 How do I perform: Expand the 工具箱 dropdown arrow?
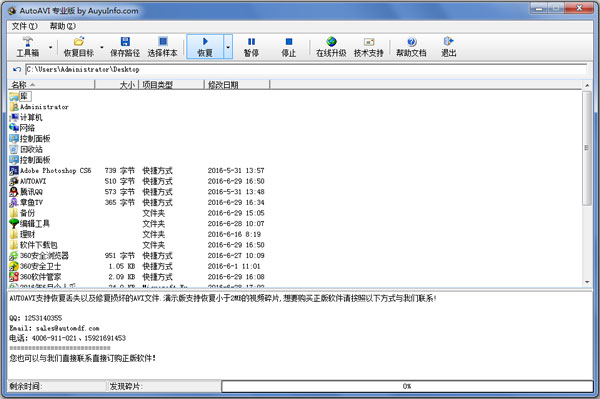tap(51, 47)
